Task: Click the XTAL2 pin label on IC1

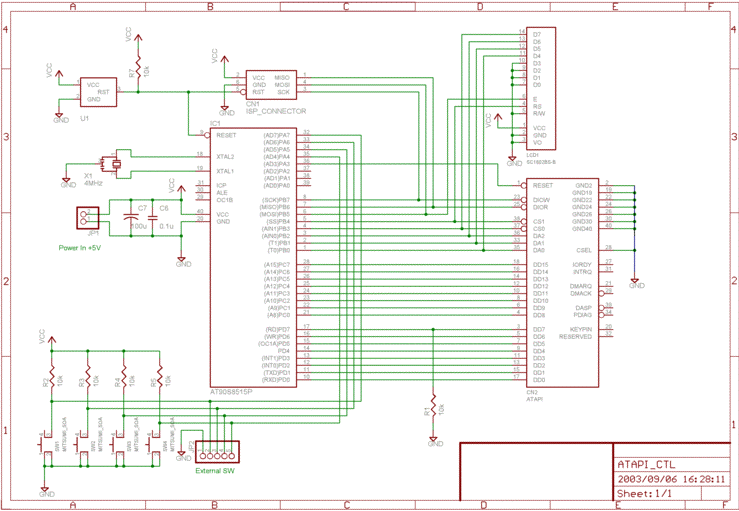Action: 226,156
